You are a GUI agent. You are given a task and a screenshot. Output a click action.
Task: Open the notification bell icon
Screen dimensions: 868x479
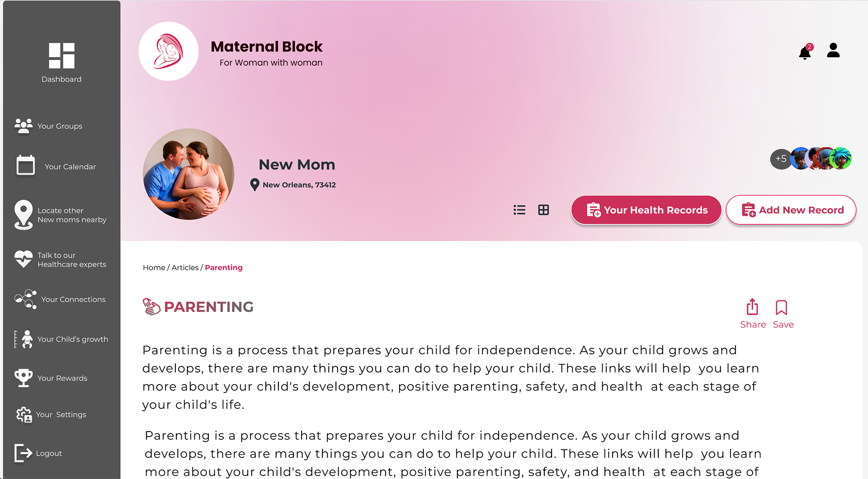coord(805,52)
